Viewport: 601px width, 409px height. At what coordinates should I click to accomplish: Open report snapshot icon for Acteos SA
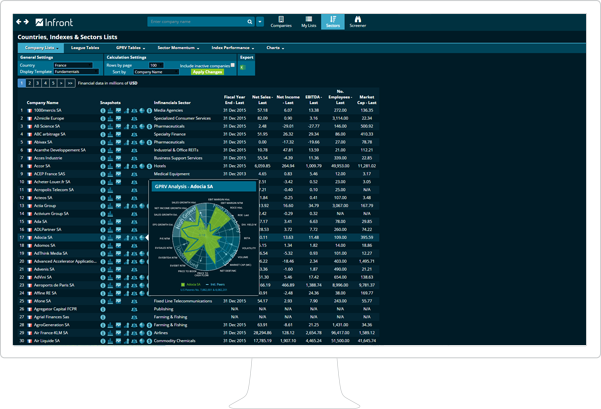point(118,198)
